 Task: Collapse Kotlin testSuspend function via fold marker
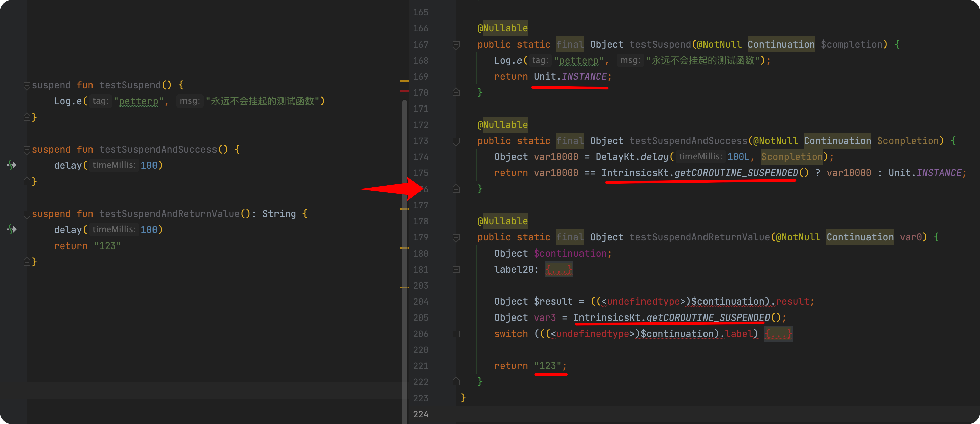[27, 85]
